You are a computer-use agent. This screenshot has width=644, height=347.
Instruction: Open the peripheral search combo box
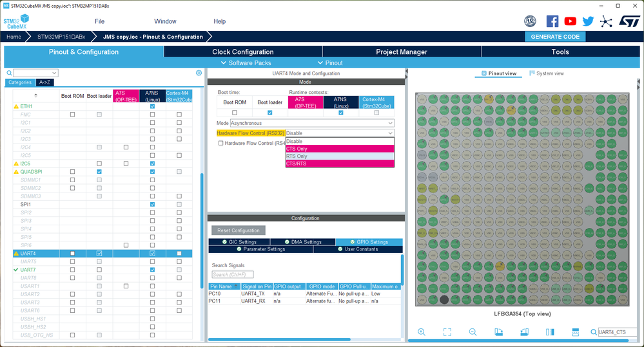tap(35, 73)
